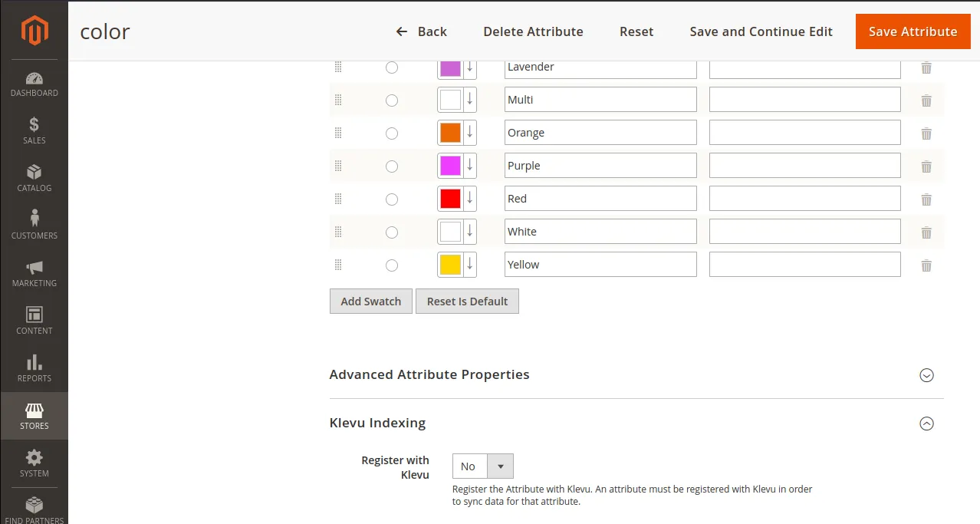Screen dimensions: 980x524
Task: Open the Reports sidebar menu
Action: [x=35, y=369]
